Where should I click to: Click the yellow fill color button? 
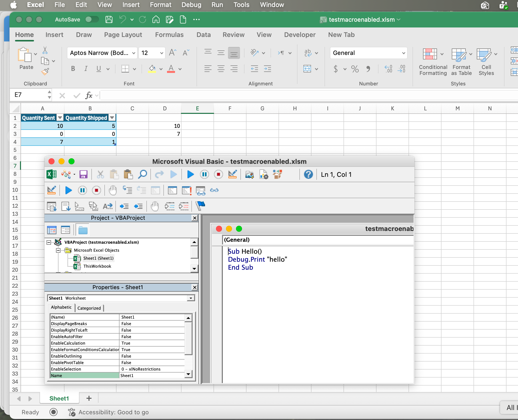(152, 69)
